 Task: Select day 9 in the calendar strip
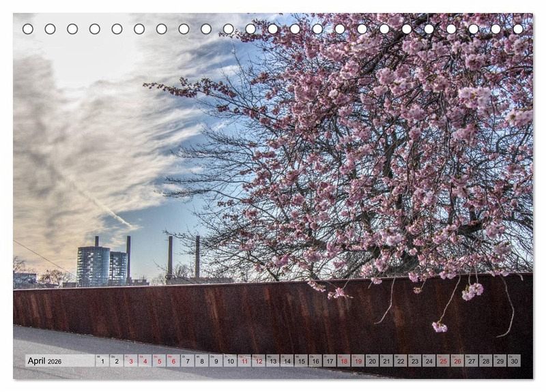[216, 361]
